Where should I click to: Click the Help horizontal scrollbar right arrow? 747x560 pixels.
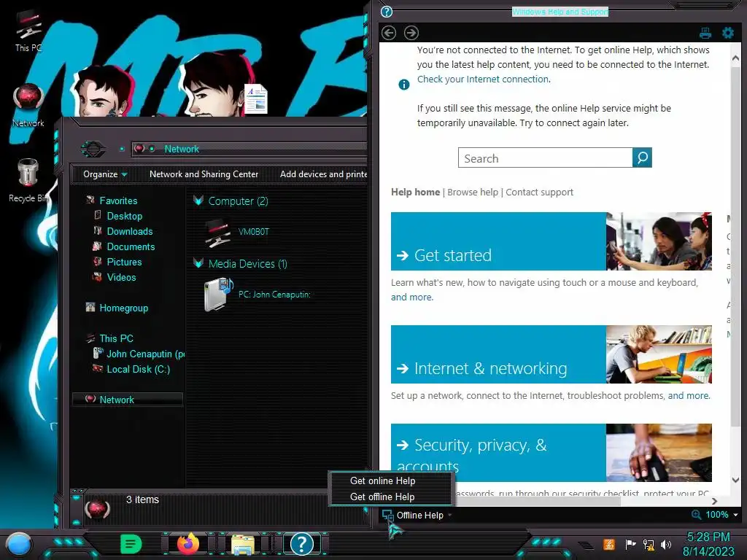pos(714,501)
